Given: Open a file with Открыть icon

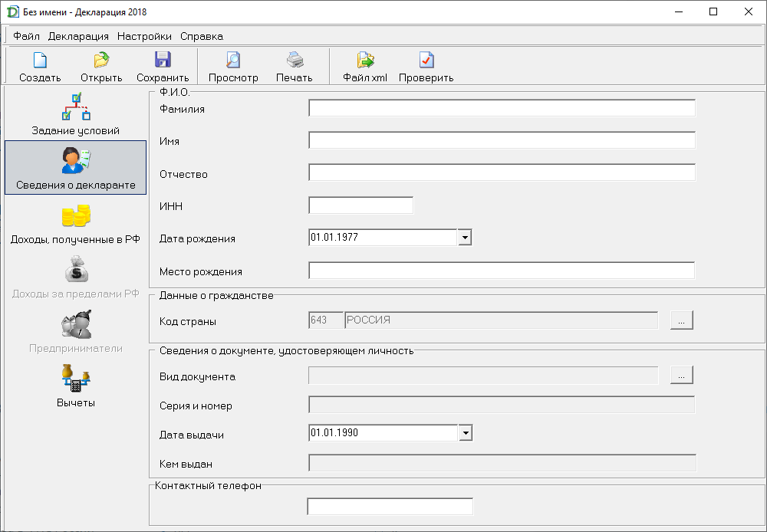Looking at the screenshot, I should point(101,67).
